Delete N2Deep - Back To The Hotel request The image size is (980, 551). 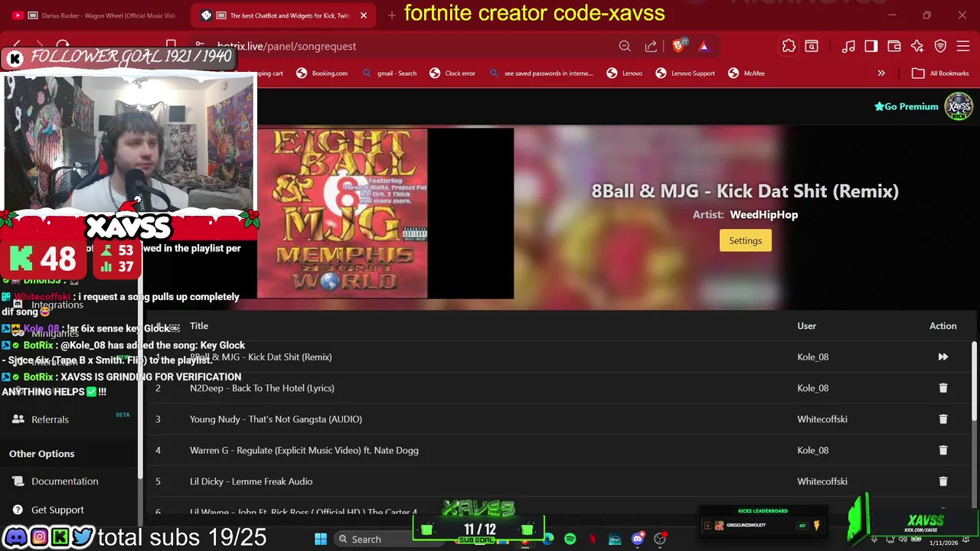tap(942, 388)
